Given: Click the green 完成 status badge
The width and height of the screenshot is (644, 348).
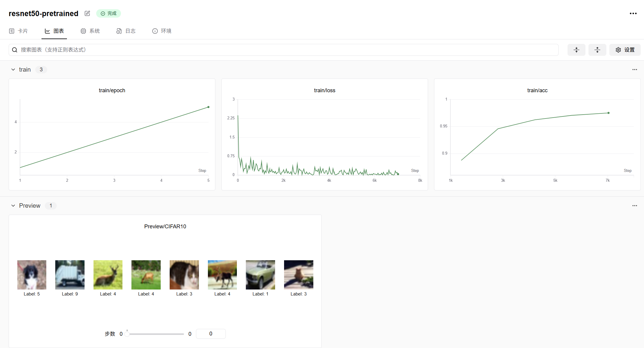Looking at the screenshot, I should point(108,13).
